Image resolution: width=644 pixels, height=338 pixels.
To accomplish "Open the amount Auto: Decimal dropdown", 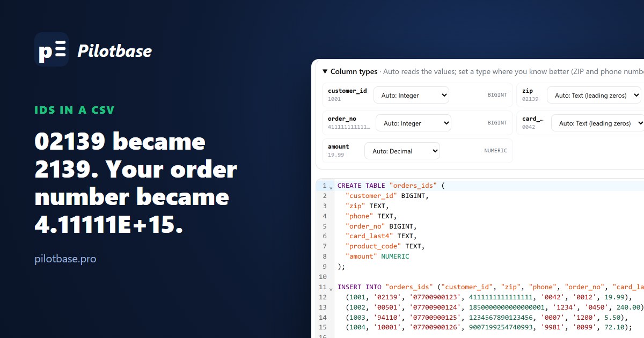I will click(402, 151).
